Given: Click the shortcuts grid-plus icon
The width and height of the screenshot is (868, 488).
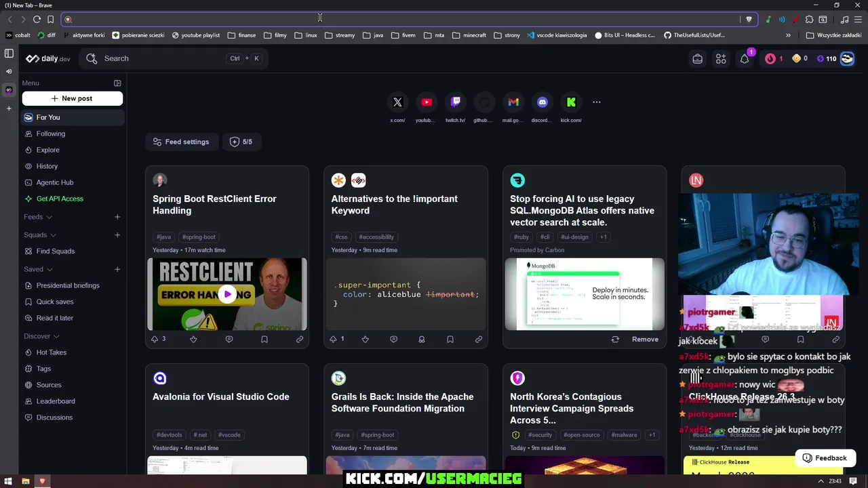Looking at the screenshot, I should tap(721, 59).
